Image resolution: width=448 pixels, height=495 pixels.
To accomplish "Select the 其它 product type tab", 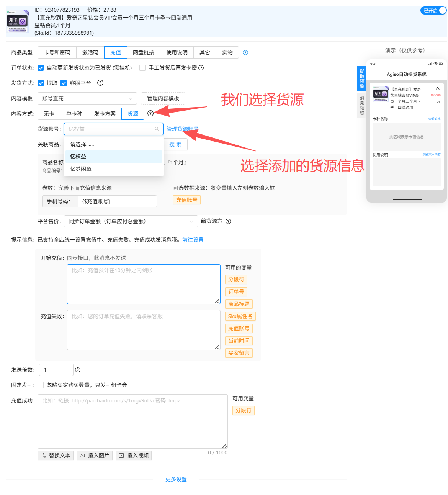I will coord(205,52).
